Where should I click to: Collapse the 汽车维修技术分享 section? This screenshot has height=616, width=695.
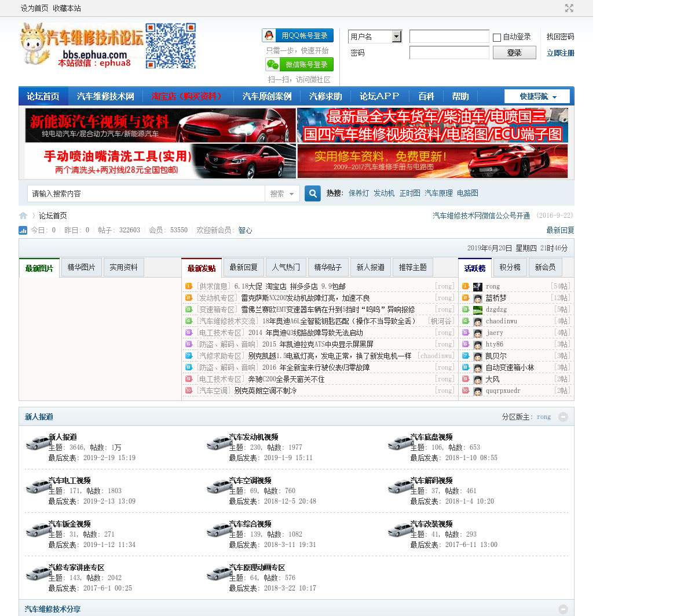pos(563,609)
